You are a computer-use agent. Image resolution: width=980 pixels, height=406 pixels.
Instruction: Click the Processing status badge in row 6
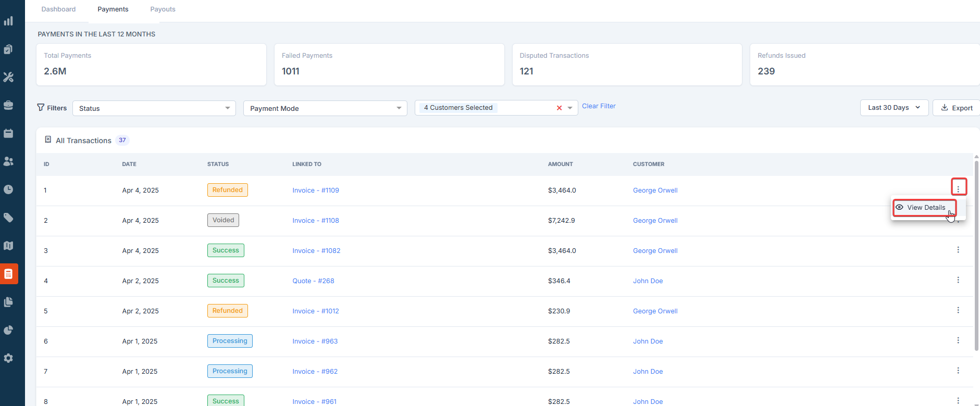(x=230, y=341)
